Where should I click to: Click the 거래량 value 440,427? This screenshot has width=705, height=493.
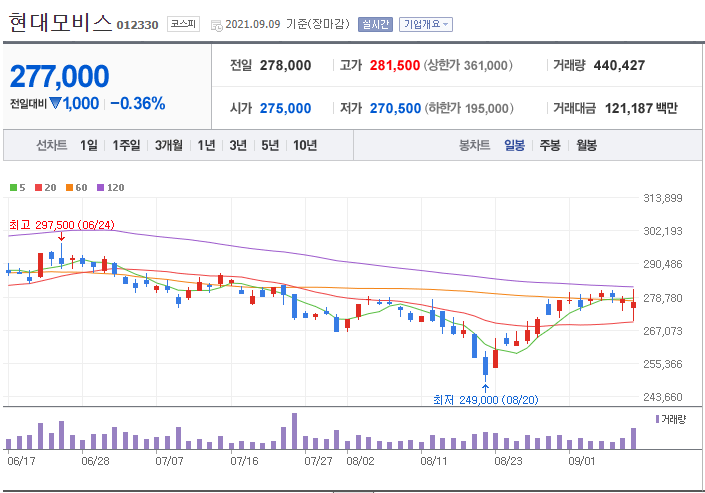pyautogui.click(x=620, y=66)
